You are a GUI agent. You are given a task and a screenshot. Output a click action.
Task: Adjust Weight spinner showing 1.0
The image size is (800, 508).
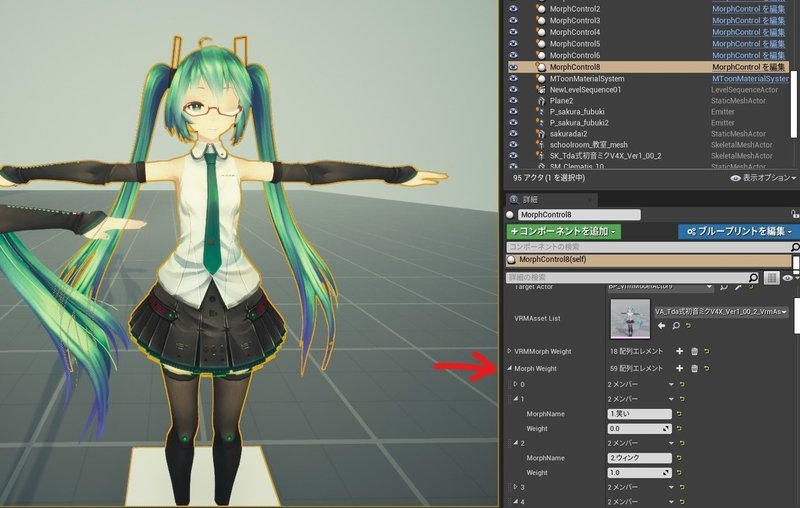639,473
